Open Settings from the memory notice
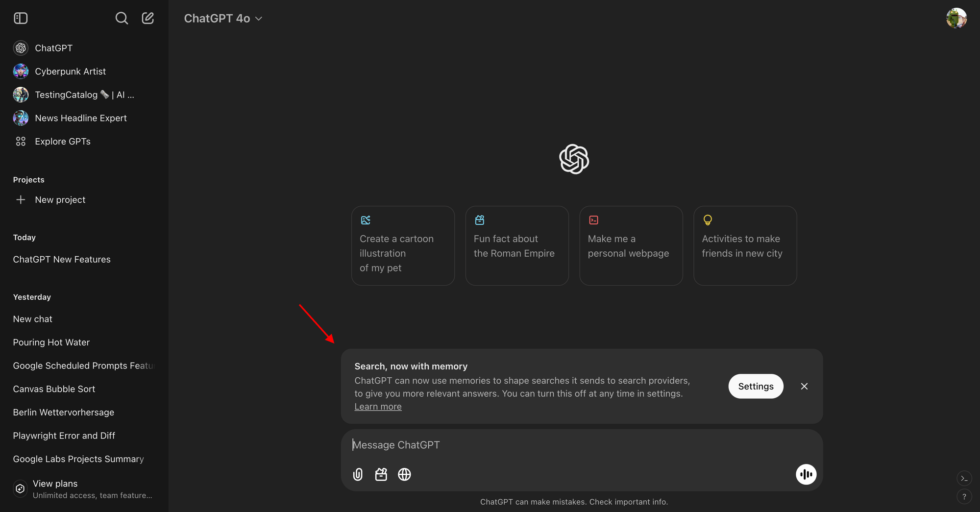 (x=756, y=386)
